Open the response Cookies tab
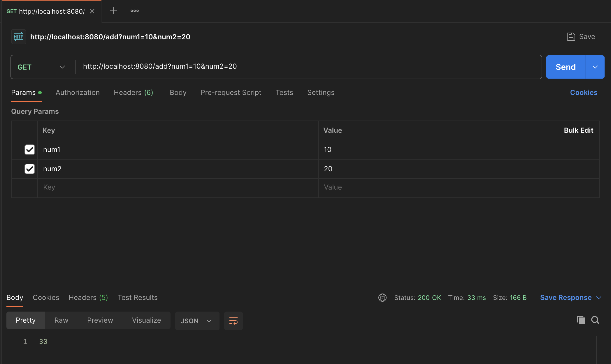611x364 pixels. tap(46, 298)
